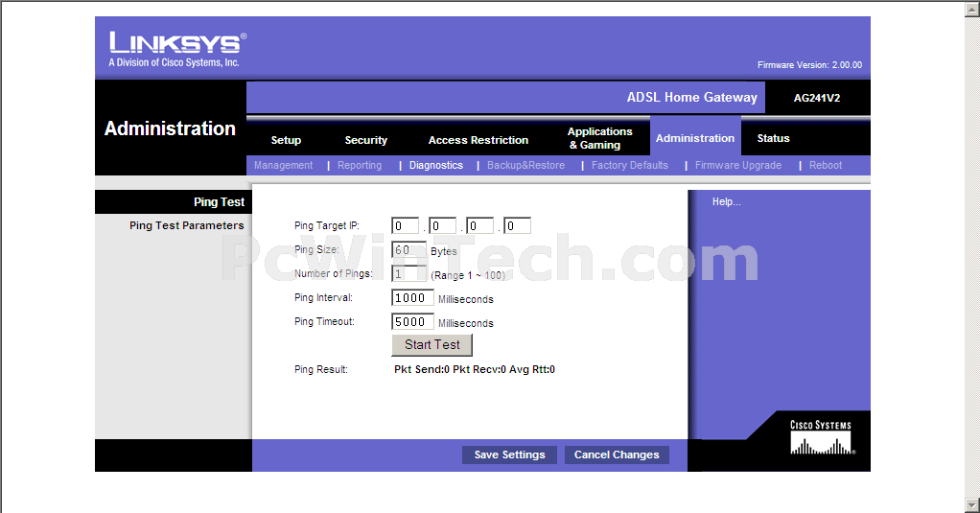Image resolution: width=980 pixels, height=513 pixels.
Task: Click the scrollbar down arrow
Action: [972, 504]
